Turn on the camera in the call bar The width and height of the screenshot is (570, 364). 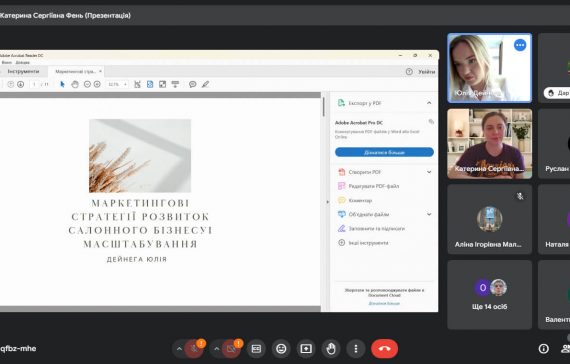[x=231, y=349]
